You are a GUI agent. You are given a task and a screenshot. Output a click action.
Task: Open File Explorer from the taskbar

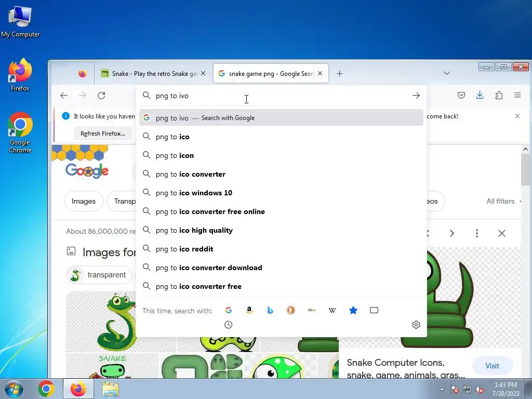111,389
